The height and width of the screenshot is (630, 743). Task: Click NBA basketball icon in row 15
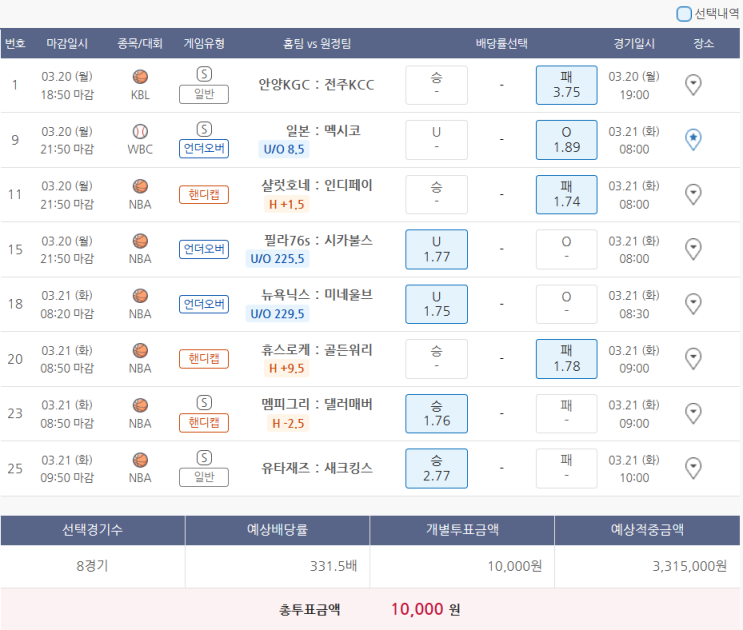(140, 241)
